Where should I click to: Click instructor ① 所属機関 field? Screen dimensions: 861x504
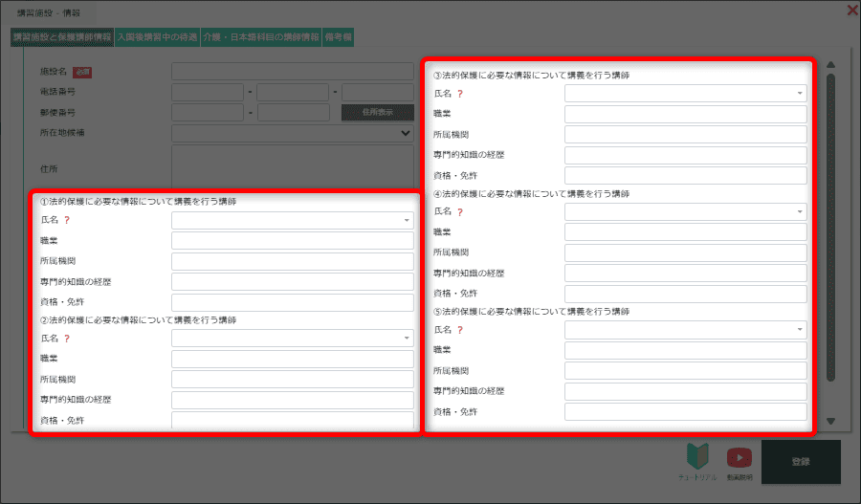pos(293,261)
